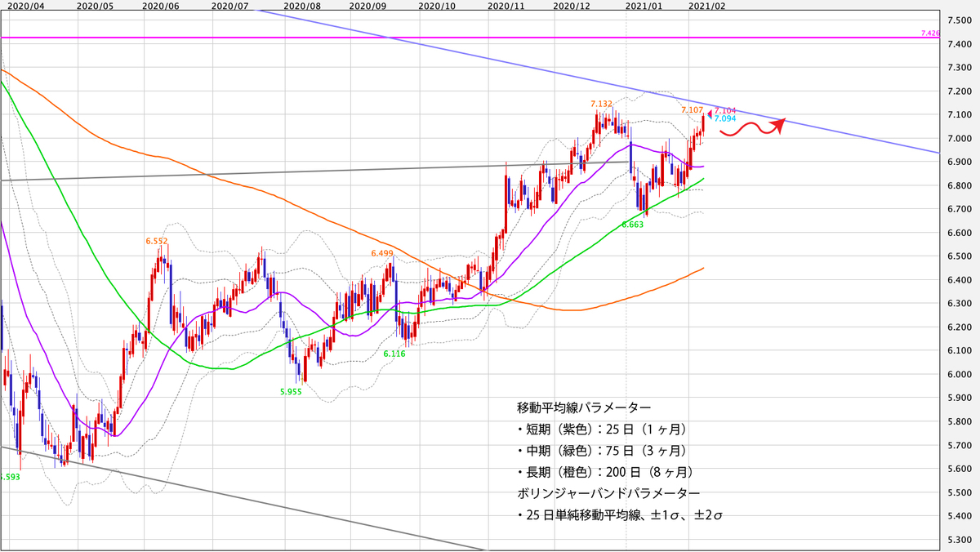Screen dimensions: 980x552
Task: Select the 6.400 price axis label
Action: pos(959,280)
